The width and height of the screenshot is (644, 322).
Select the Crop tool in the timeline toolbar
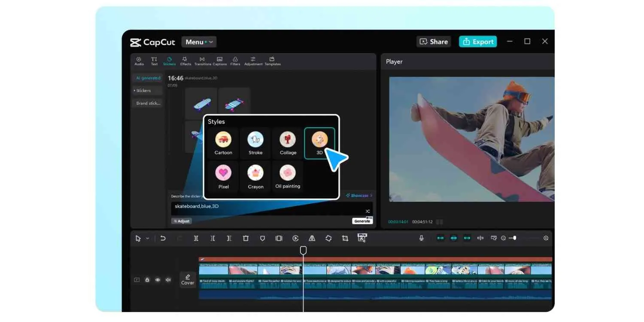345,238
